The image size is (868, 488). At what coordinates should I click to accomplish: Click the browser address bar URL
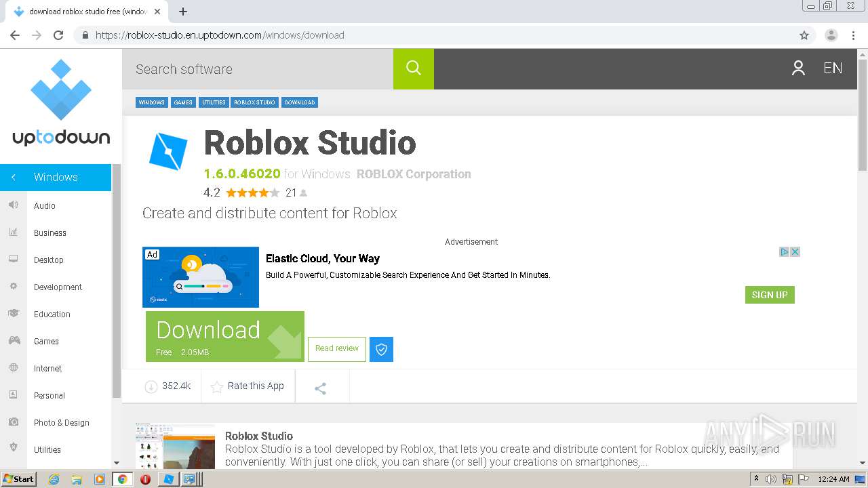tap(220, 35)
